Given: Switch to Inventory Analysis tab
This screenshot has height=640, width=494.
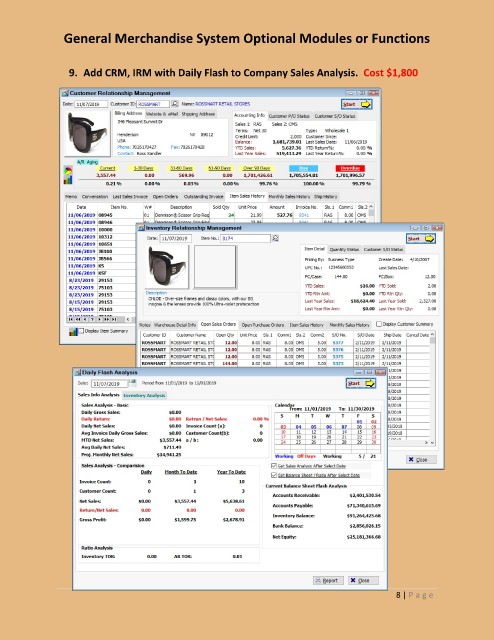Looking at the screenshot, I should pyautogui.click(x=145, y=396).
